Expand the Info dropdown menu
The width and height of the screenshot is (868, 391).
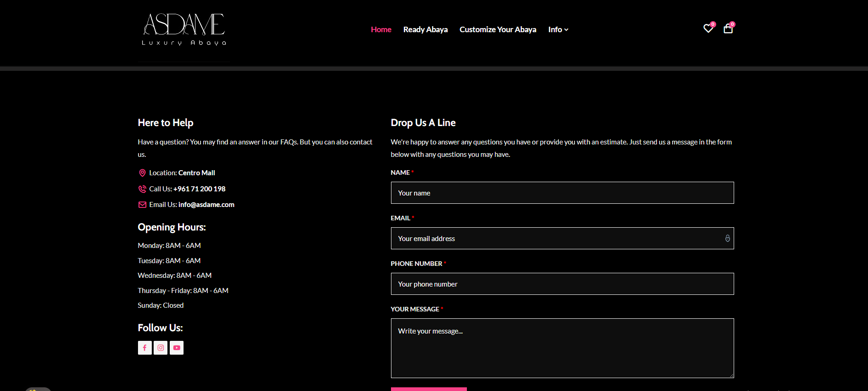point(558,29)
